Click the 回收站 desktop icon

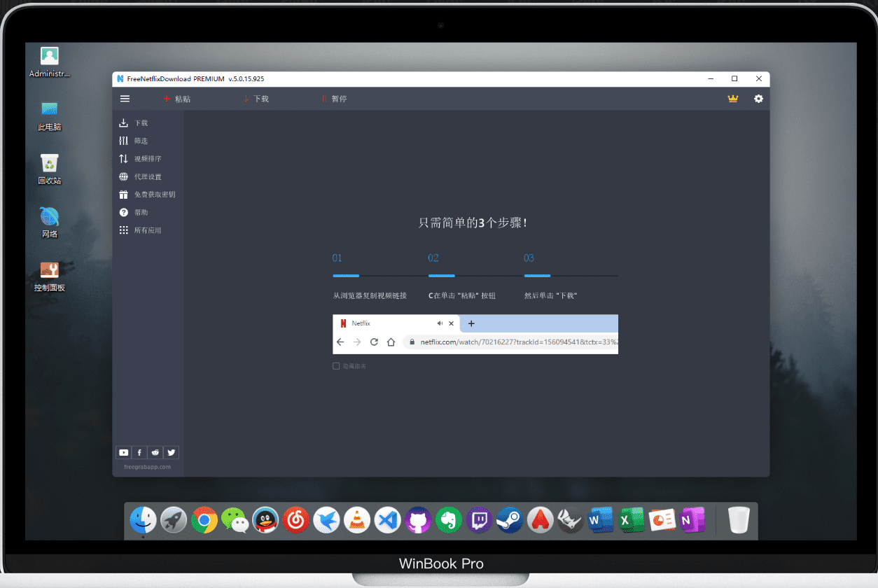click(50, 169)
